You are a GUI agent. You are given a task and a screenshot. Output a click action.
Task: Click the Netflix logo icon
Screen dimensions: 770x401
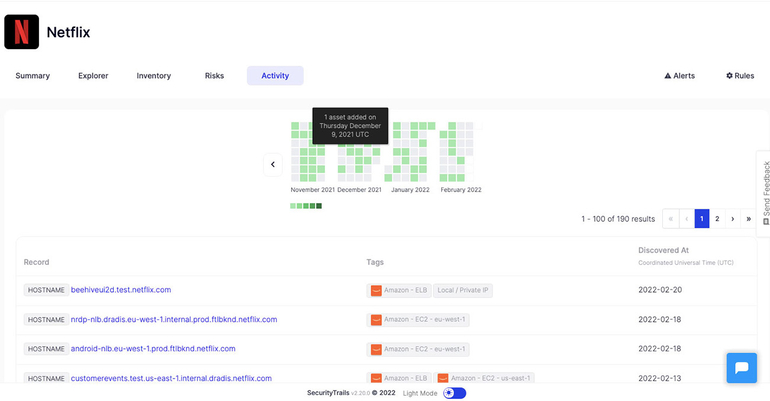click(x=22, y=32)
